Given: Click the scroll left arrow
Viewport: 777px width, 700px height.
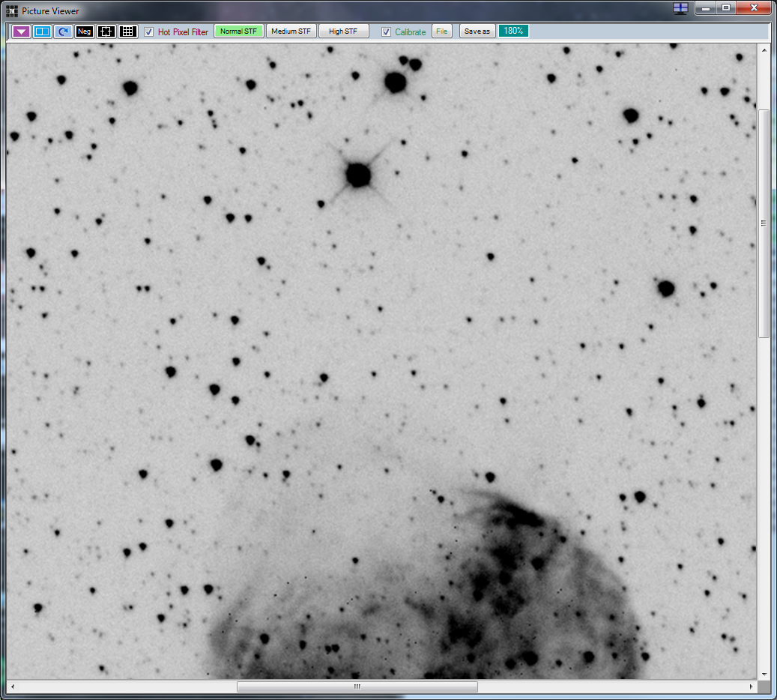Looking at the screenshot, I should [x=13, y=687].
